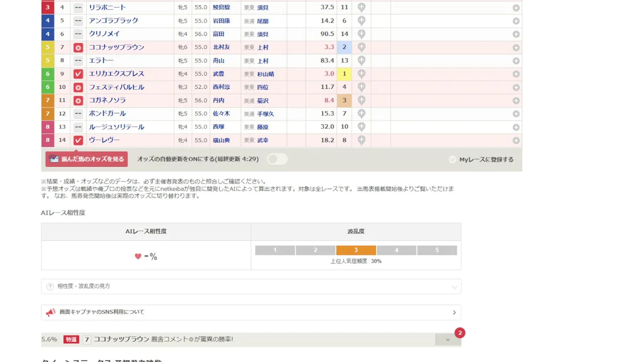Toggle the ◎ mark on ココナッツブラウン
Viewport: 644px width, 362px height.
pyautogui.click(x=78, y=47)
